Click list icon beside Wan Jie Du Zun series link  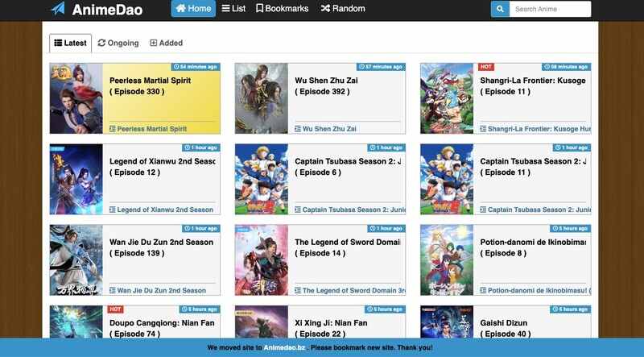pyautogui.click(x=112, y=291)
